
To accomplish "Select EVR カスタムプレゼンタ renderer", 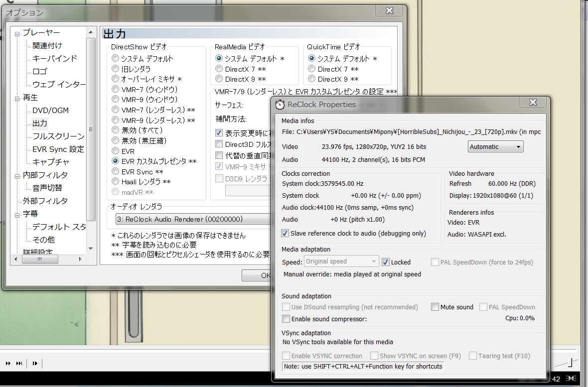I will (115, 161).
